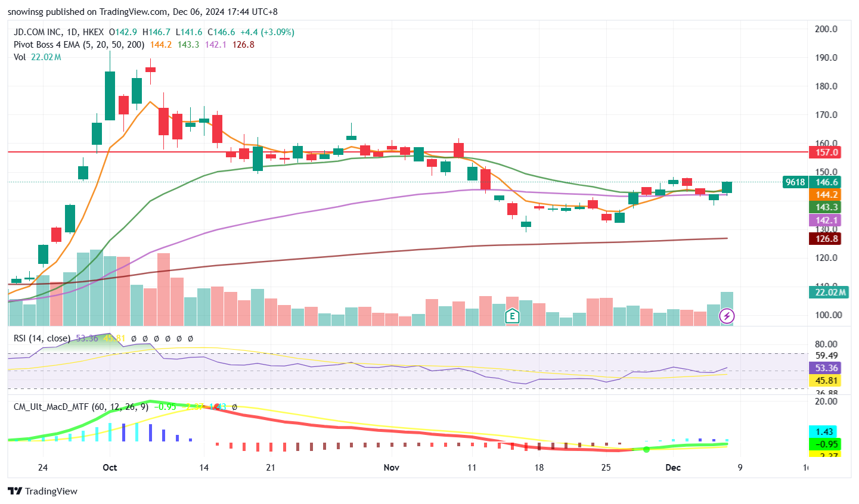Click the '18' date on time axis

point(539,468)
